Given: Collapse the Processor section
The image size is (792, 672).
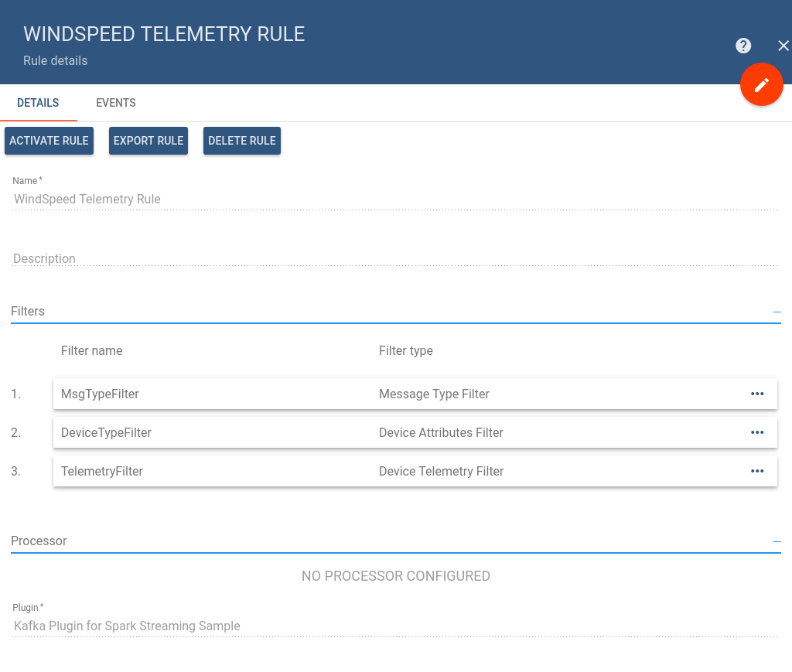Looking at the screenshot, I should click(x=777, y=541).
